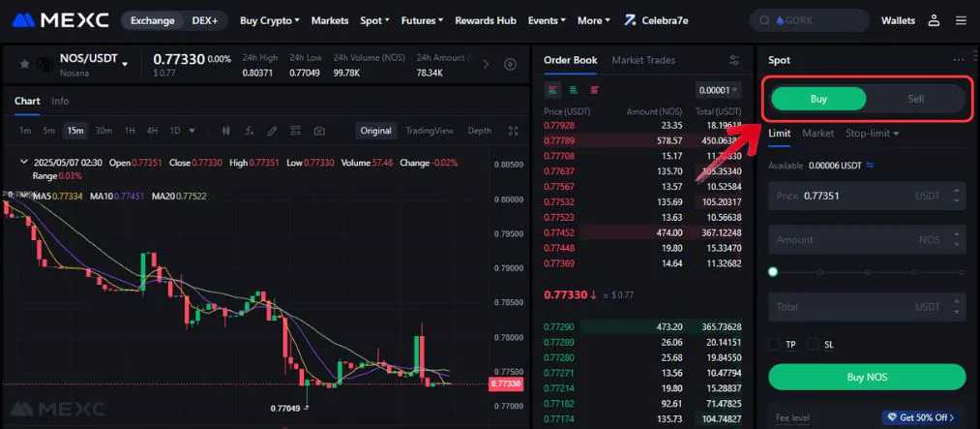980x429 pixels.
Task: Switch chart to Depth view
Action: click(480, 131)
